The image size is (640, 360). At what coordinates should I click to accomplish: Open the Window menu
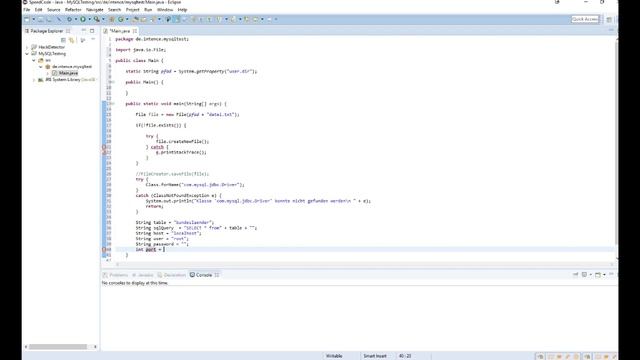(165, 9)
